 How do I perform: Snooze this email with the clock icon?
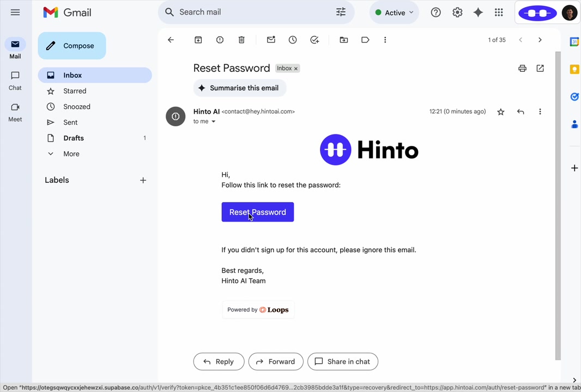point(293,40)
